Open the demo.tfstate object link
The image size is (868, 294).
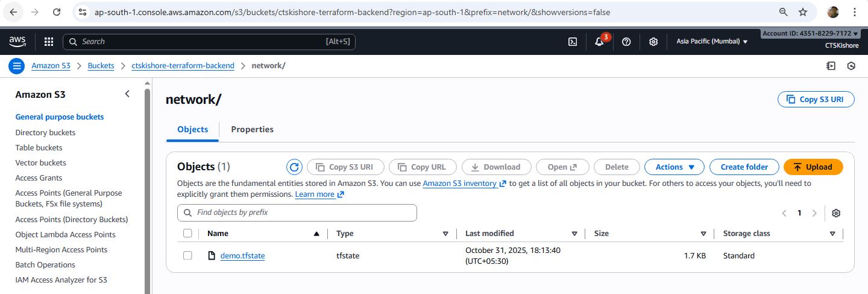242,255
